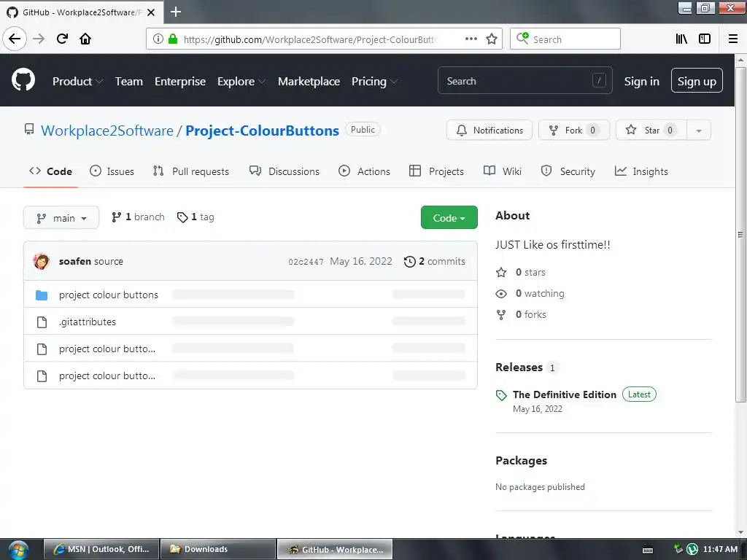
Task: Click the file icon beside .gitattributes
Action: tap(42, 322)
